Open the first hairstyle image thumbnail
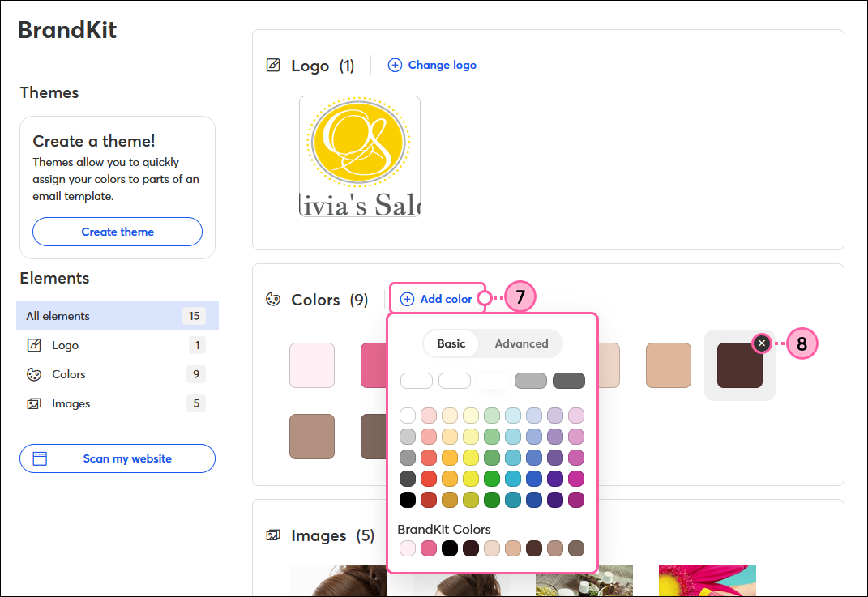This screenshot has width=868, height=597. (338, 581)
